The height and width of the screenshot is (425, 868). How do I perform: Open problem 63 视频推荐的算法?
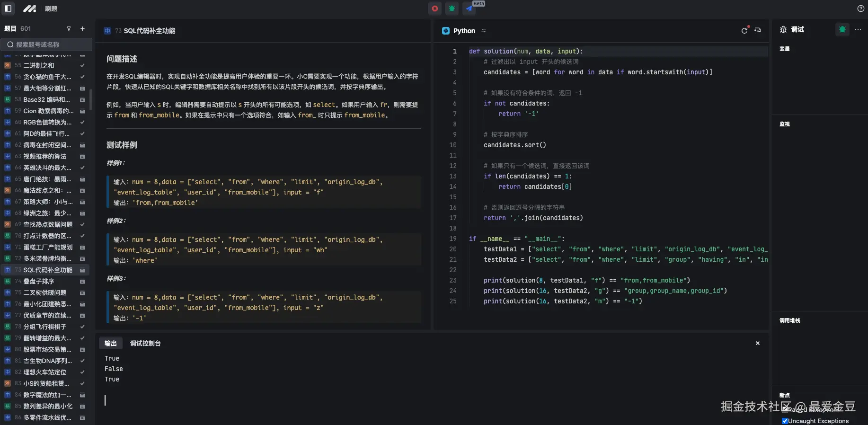point(45,157)
